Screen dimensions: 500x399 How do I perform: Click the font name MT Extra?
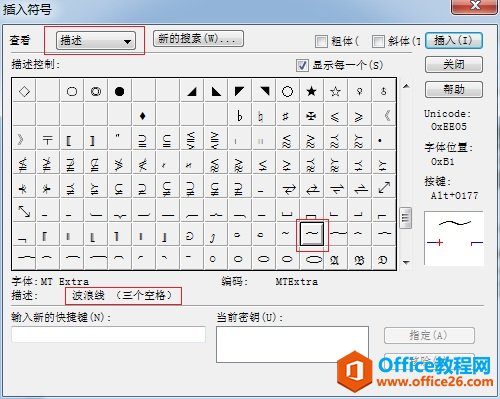point(65,282)
